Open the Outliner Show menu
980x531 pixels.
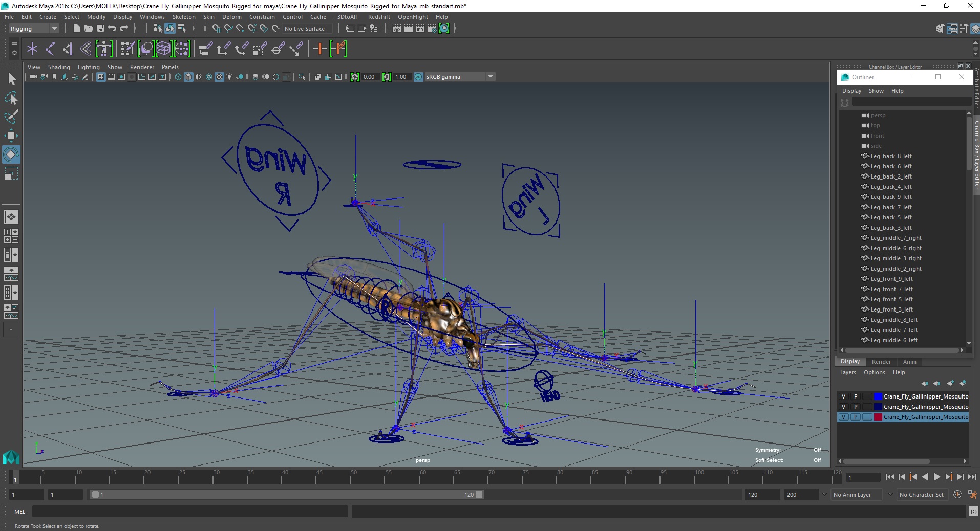tap(876, 91)
